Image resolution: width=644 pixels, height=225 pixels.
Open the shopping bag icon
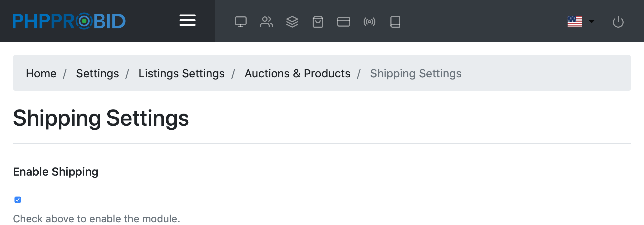tap(318, 22)
